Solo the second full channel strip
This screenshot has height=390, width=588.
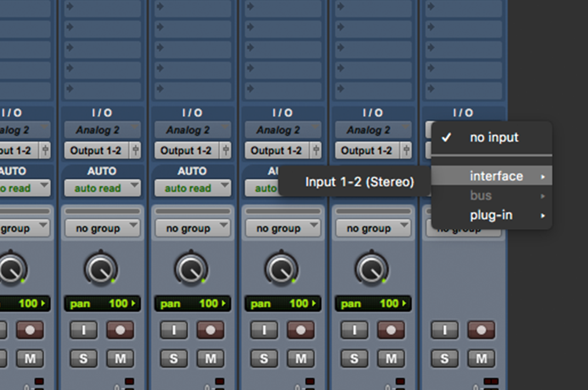pos(174,358)
